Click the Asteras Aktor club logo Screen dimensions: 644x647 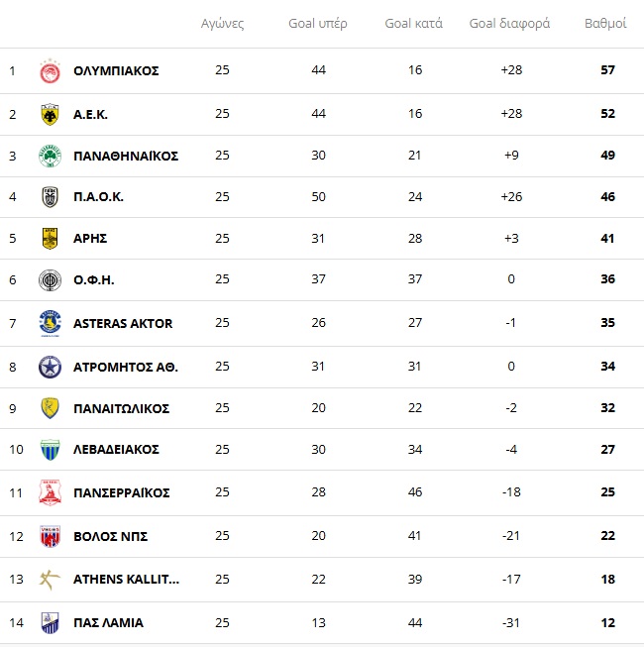pyautogui.click(x=50, y=323)
